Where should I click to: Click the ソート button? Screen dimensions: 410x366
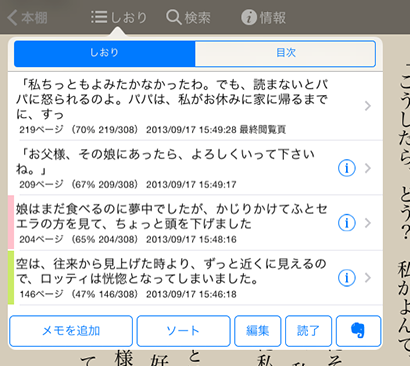click(183, 331)
